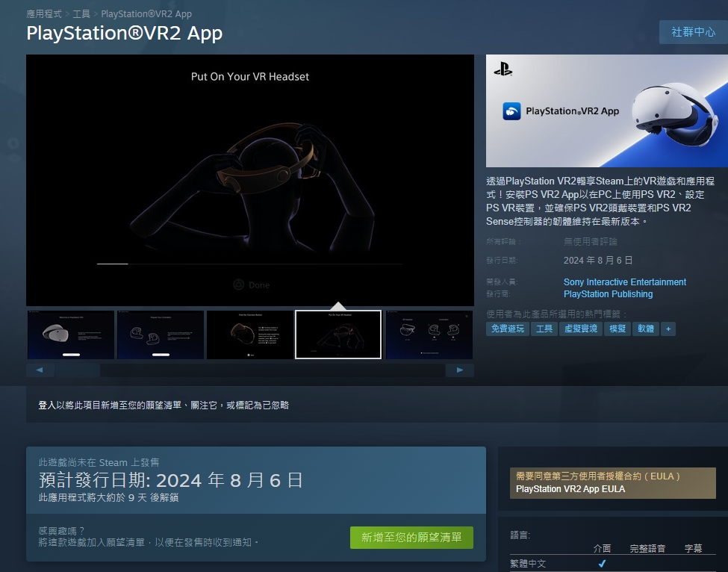Image resolution: width=728 pixels, height=572 pixels.
Task: Click the Sony Interactive Entertainment developer link
Action: [x=624, y=282]
